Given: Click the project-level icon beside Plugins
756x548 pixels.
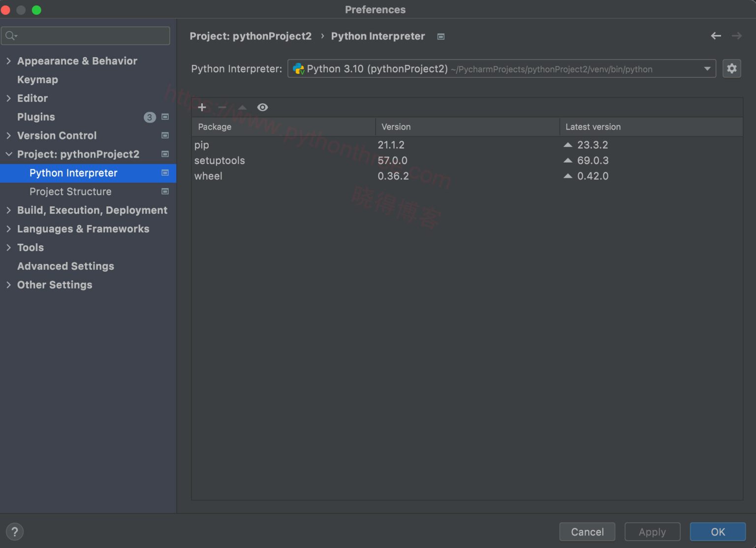Looking at the screenshot, I should 165,117.
